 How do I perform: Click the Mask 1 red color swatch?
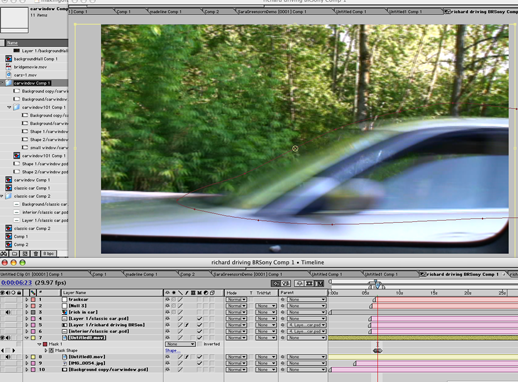coord(45,344)
